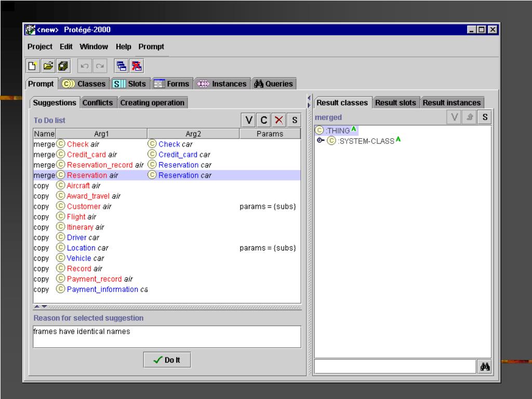This screenshot has width=532, height=399.
Task: Select the Reservation_record air merge row
Action: tap(167, 165)
